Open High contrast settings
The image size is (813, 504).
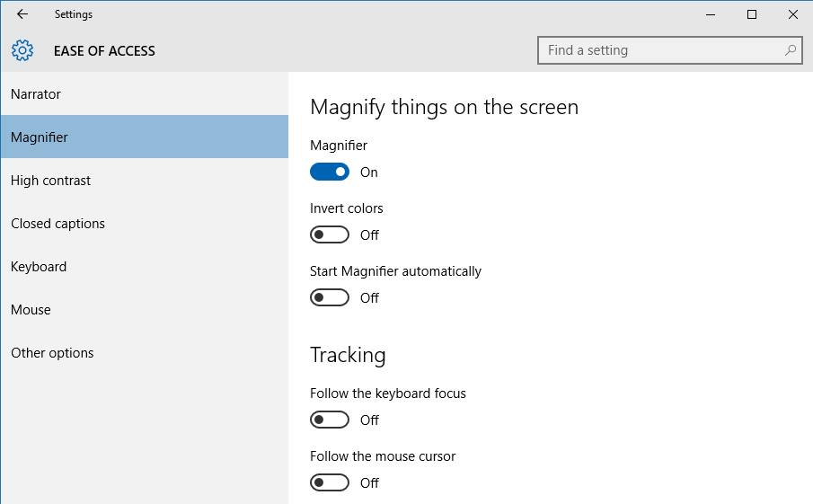point(145,180)
